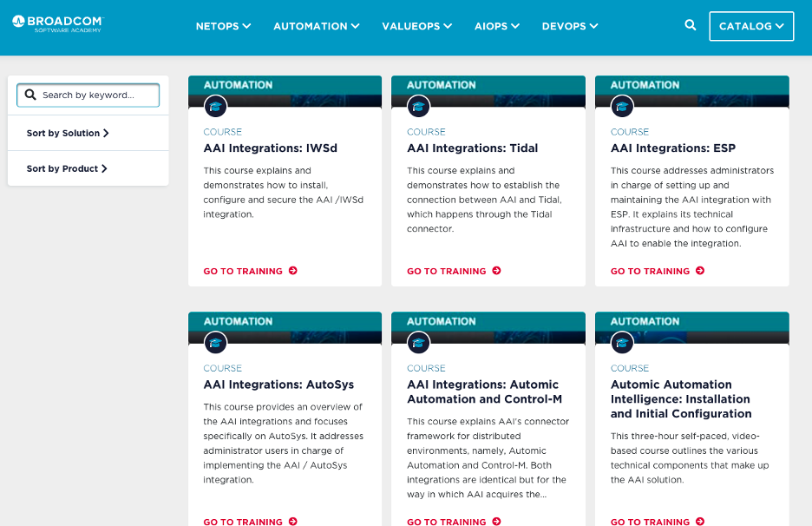812x526 pixels.
Task: Click graduation cap icon on IWSd card
Action: (x=215, y=107)
